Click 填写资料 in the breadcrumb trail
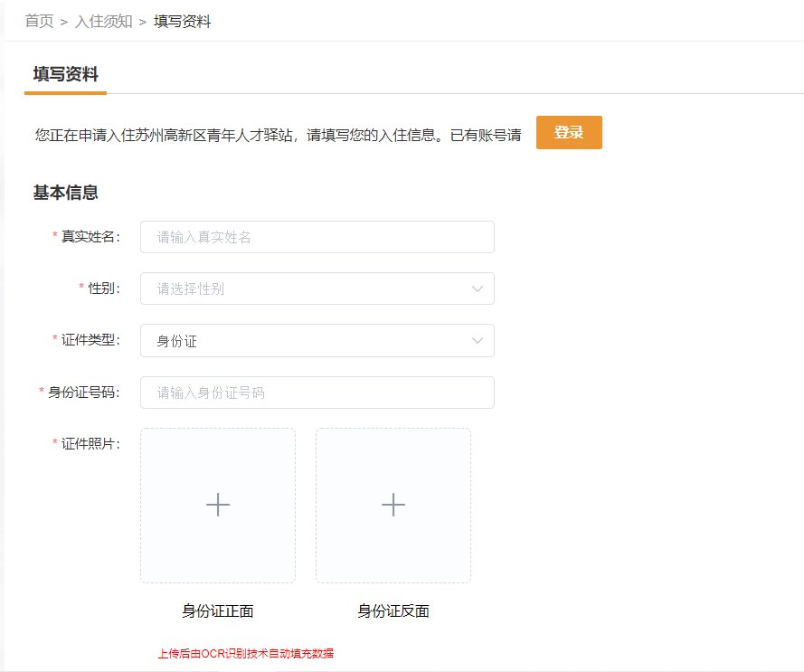Screen dimensions: 804x672 coord(183,21)
